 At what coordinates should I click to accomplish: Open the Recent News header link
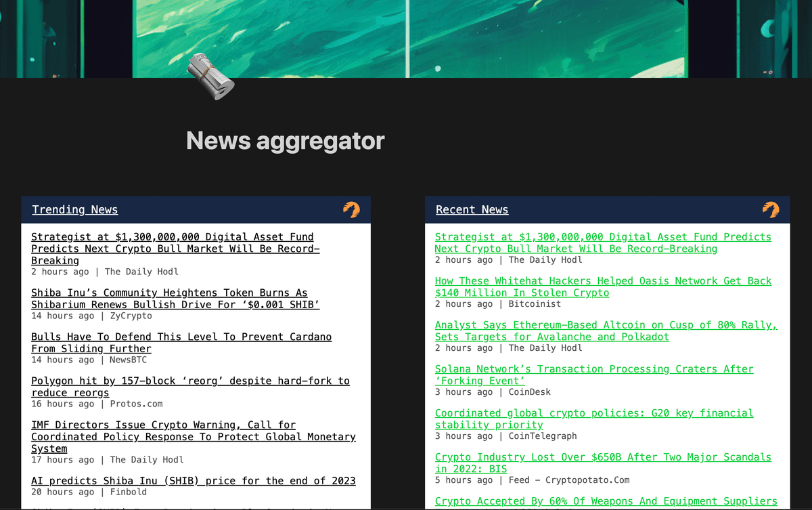point(472,210)
